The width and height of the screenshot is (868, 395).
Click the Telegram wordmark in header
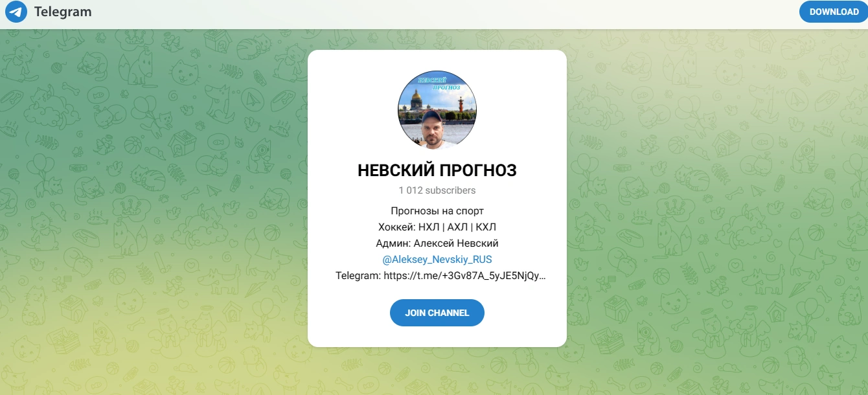point(63,12)
